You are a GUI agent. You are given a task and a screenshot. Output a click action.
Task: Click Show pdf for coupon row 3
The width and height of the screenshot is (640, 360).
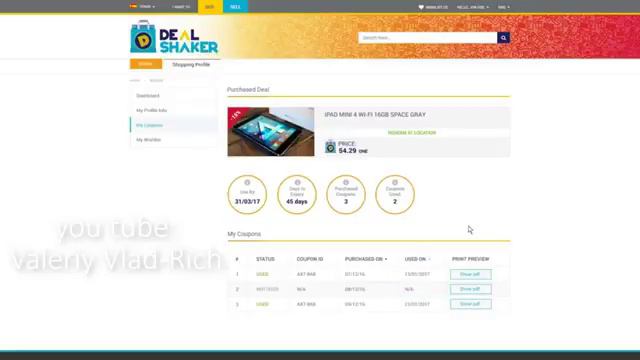[x=471, y=304]
